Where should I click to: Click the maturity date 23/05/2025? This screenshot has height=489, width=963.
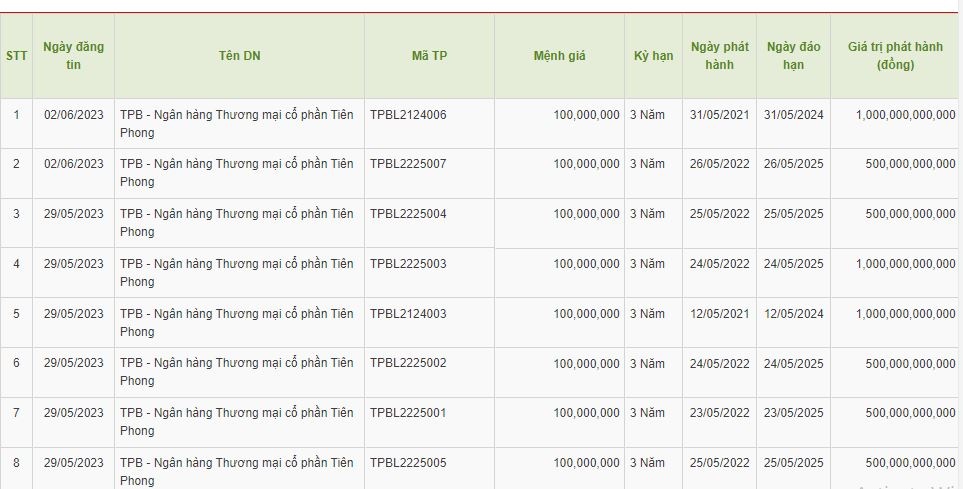coord(793,413)
